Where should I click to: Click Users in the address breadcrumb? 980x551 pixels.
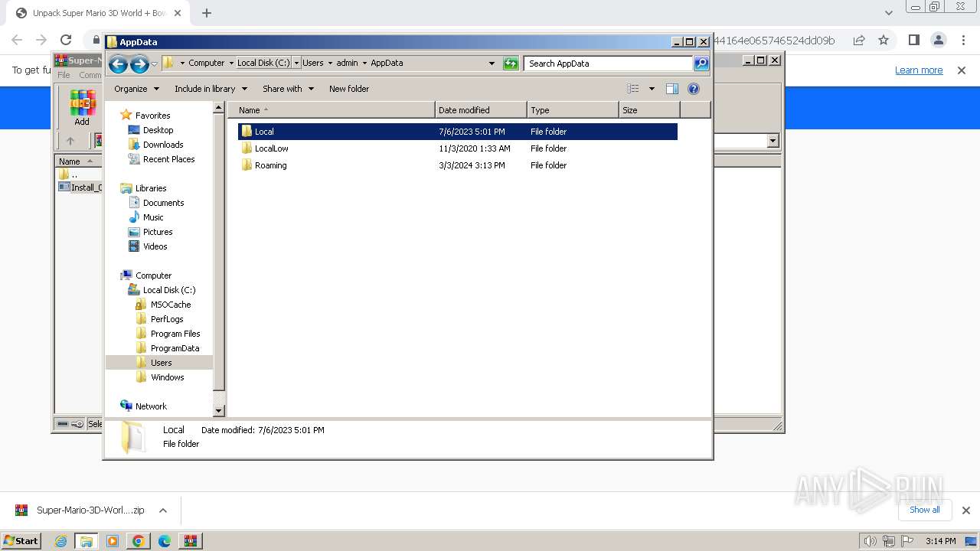click(x=312, y=64)
